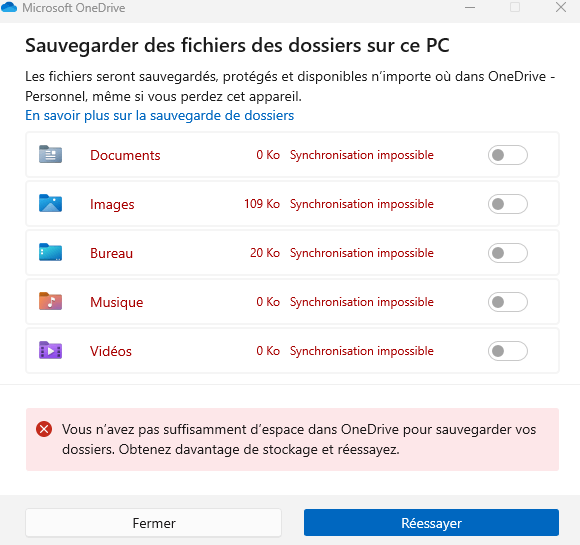Screen dimensions: 580x545
Task: Toggle the Bureau folder backup switch
Action: [x=508, y=253]
